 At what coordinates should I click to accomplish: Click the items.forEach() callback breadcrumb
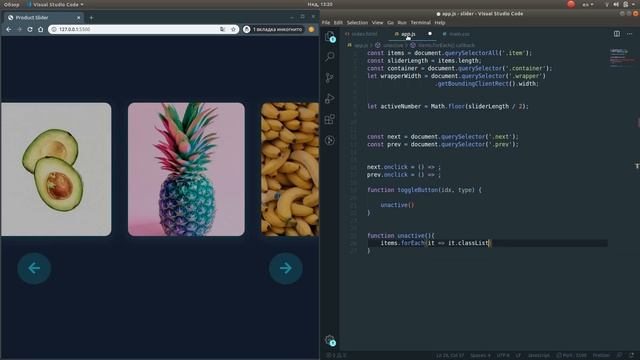[x=442, y=45]
